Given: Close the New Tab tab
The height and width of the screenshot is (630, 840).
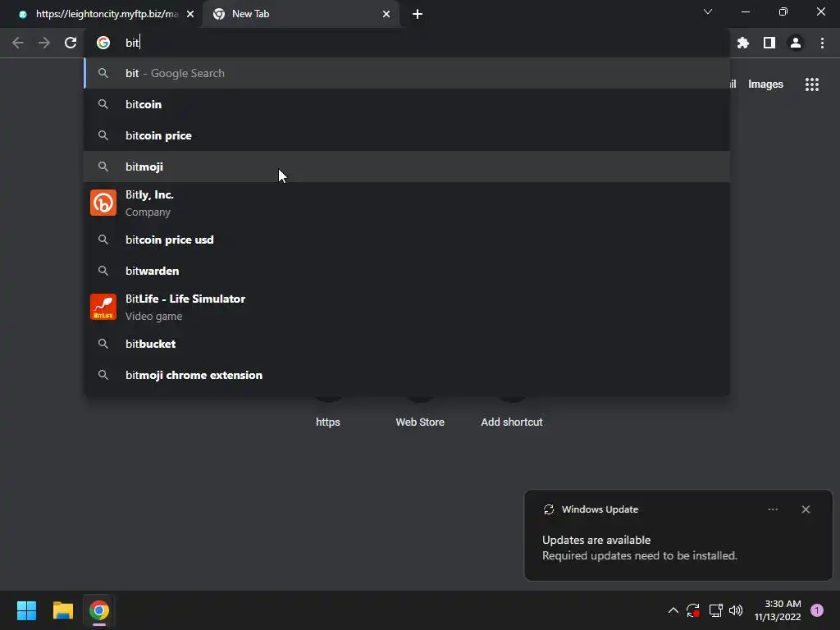Looking at the screenshot, I should click(386, 14).
